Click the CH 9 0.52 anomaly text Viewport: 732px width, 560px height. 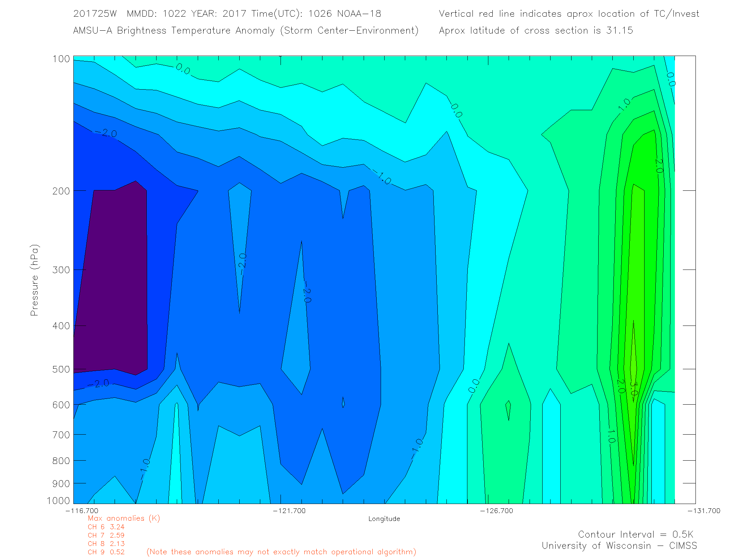pyautogui.click(x=106, y=552)
